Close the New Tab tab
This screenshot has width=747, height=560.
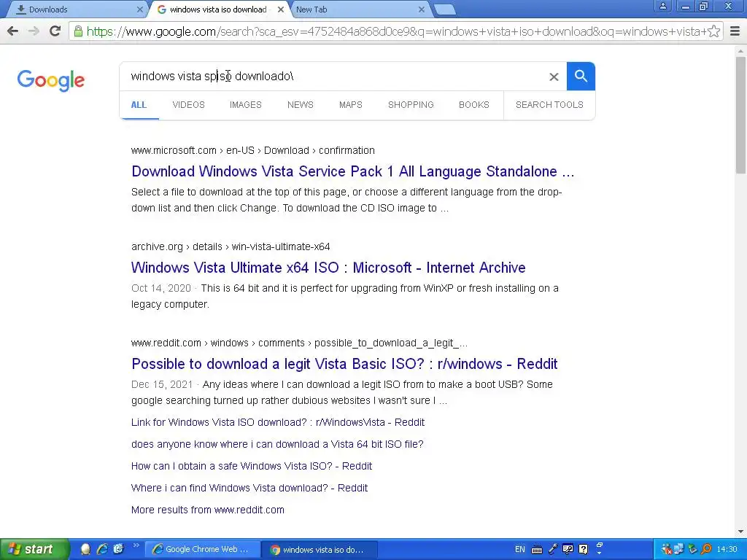tap(421, 9)
